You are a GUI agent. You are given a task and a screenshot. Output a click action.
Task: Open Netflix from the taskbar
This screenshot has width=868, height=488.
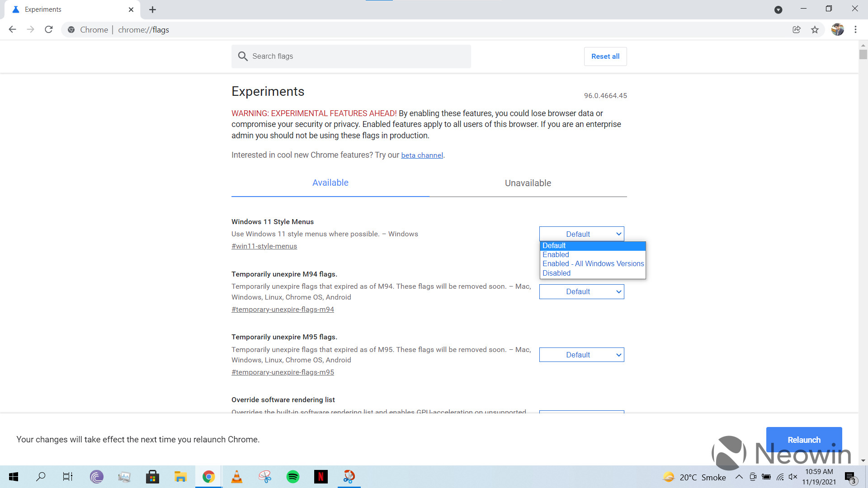coord(321,477)
